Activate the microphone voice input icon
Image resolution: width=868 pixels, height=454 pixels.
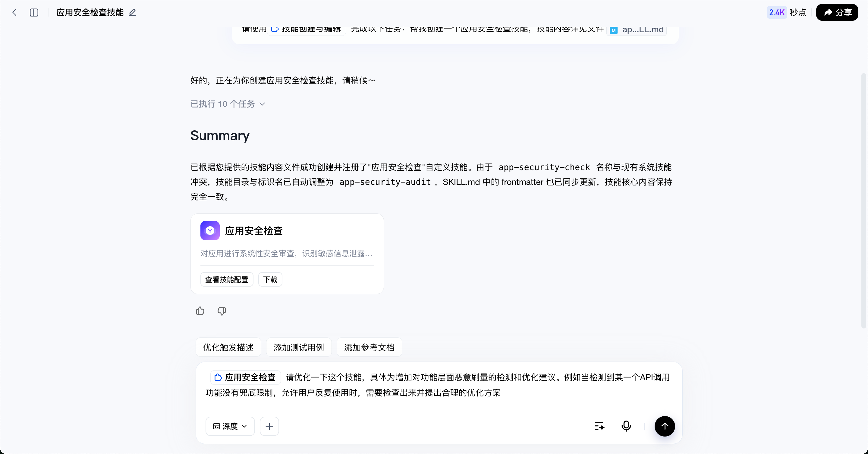[x=626, y=426]
